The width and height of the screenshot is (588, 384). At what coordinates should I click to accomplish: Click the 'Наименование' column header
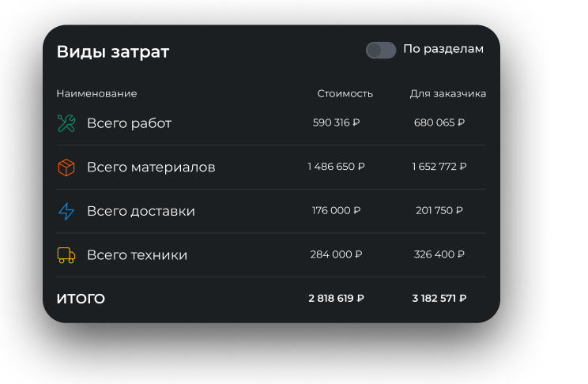point(96,93)
